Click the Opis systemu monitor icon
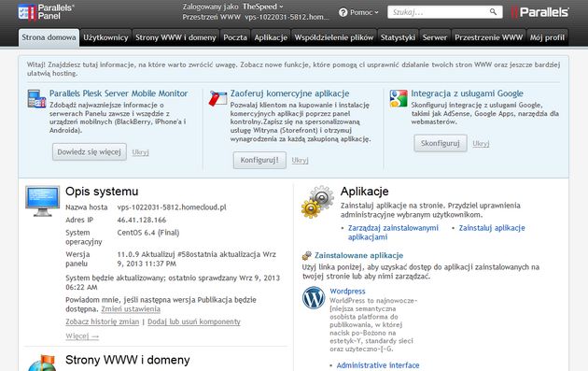The height and width of the screenshot is (371, 588). [42, 201]
